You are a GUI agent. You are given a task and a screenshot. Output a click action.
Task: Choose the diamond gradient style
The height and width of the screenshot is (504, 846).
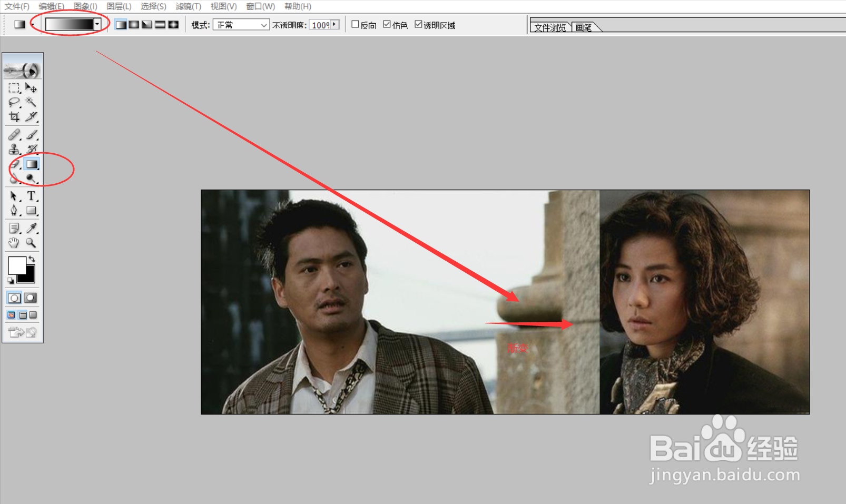[x=173, y=25]
